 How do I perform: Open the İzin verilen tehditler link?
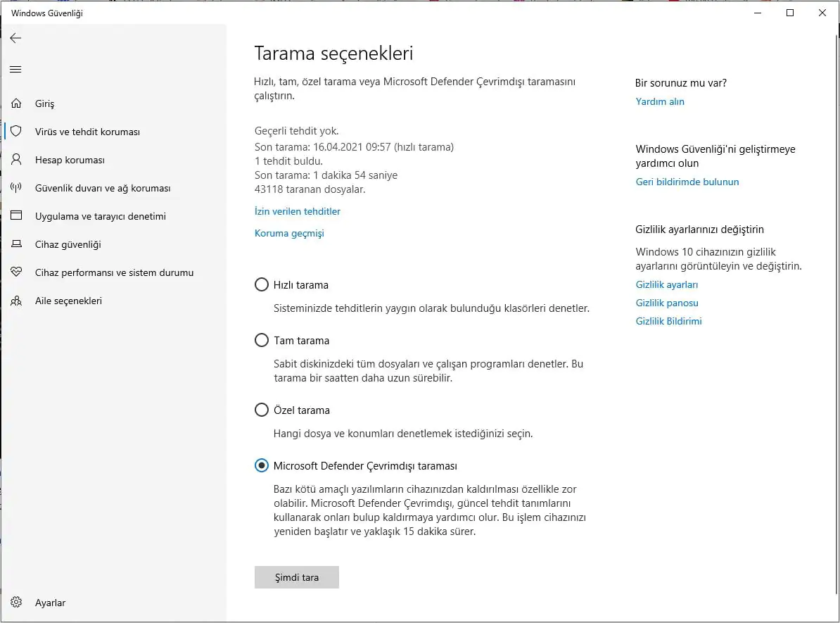(298, 211)
